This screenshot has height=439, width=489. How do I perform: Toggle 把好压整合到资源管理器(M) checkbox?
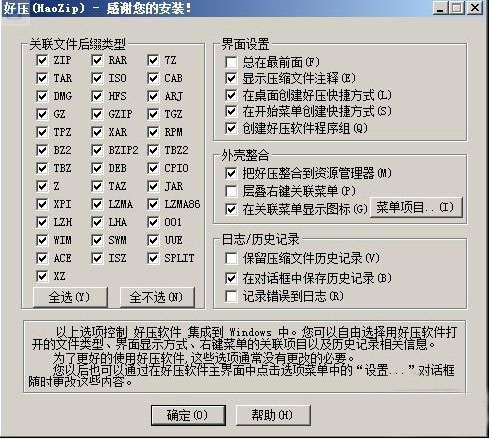pos(231,173)
